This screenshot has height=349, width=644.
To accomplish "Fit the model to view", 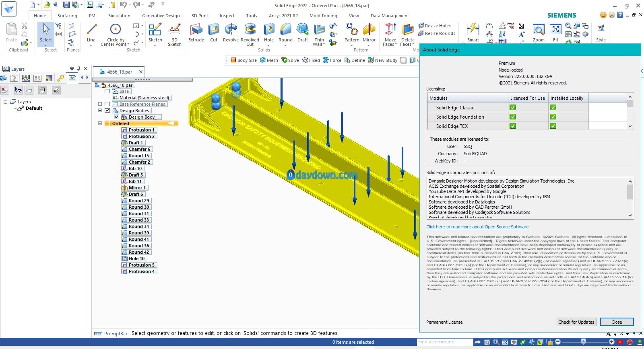I will coord(555,33).
